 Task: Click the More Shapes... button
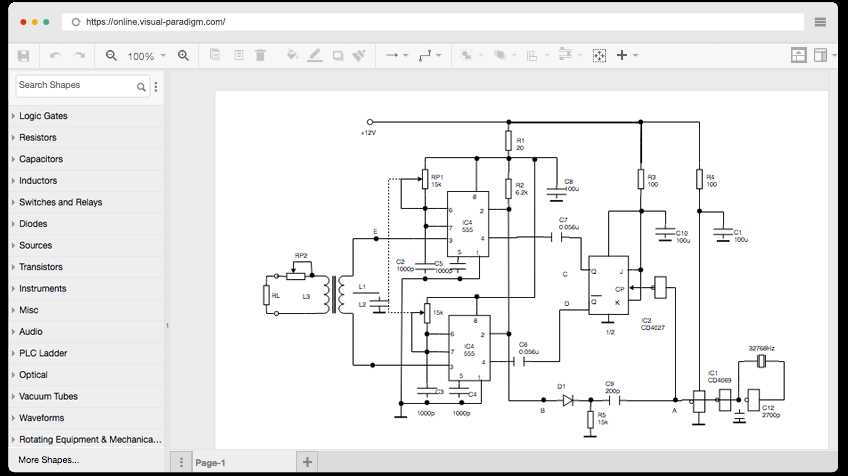pyautogui.click(x=48, y=460)
